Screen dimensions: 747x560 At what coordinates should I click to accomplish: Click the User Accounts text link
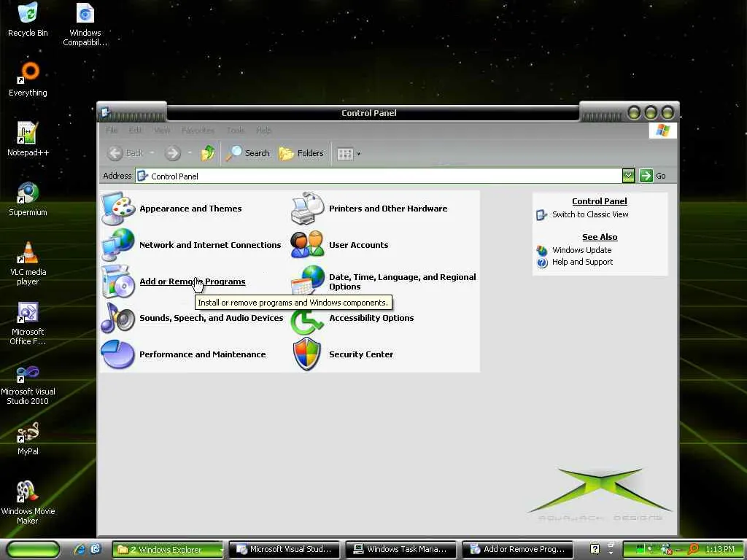click(358, 245)
